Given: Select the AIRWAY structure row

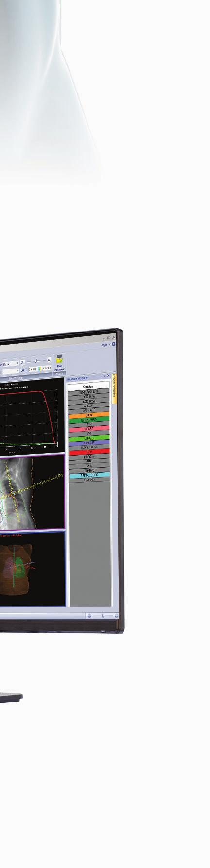Looking at the screenshot, I should tap(89, 406).
